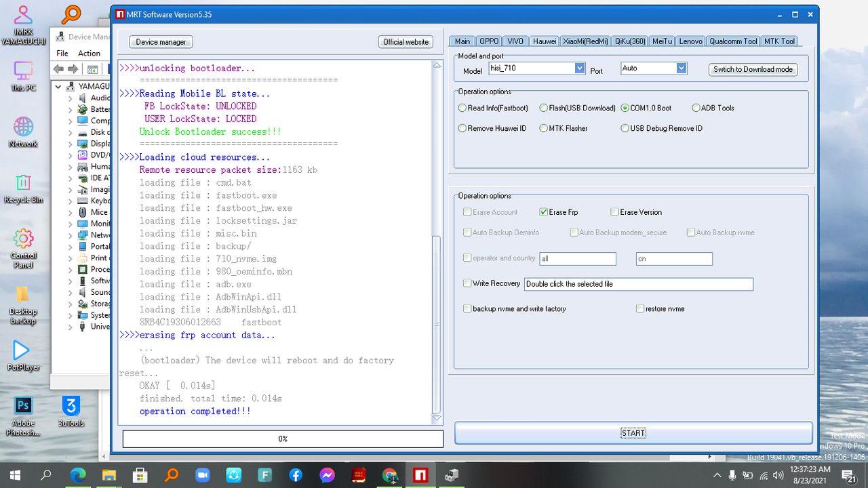Switch to Device Manager taskbar icon
The image size is (868, 488).
click(452, 475)
